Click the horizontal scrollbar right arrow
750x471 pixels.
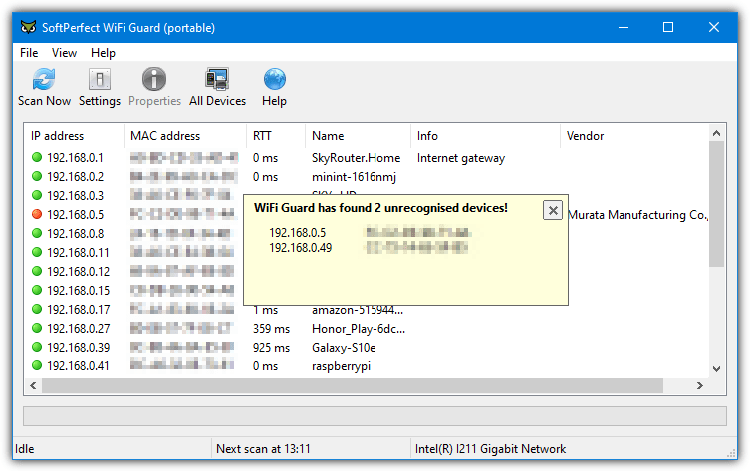(700, 385)
